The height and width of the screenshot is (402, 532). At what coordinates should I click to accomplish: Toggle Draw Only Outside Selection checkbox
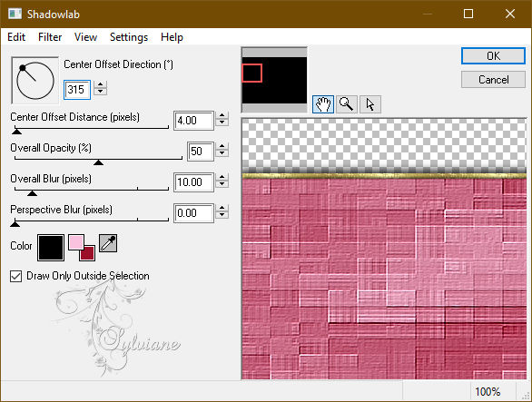(16, 276)
